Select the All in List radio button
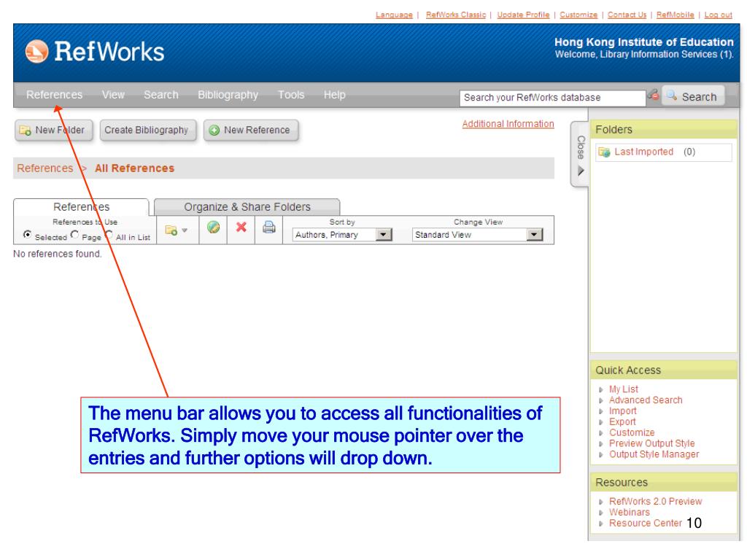 pos(109,234)
